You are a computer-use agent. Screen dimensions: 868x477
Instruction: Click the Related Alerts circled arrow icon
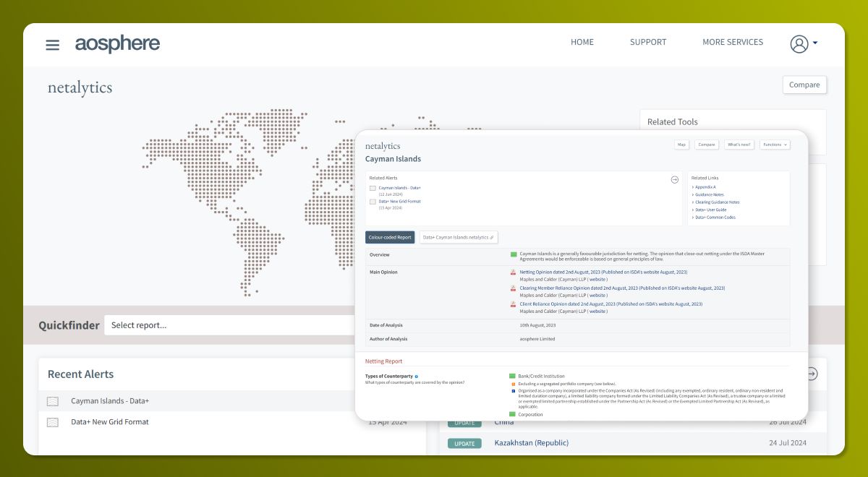[x=674, y=179]
